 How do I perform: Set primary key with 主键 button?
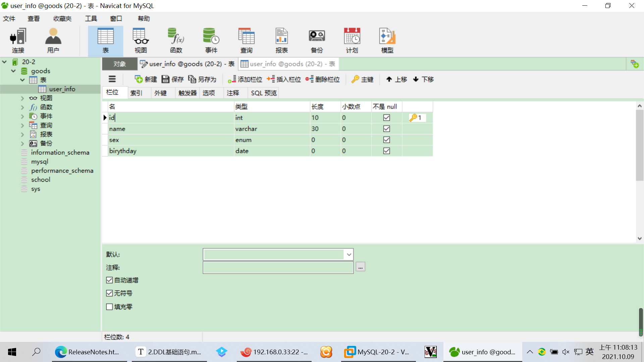point(363,79)
